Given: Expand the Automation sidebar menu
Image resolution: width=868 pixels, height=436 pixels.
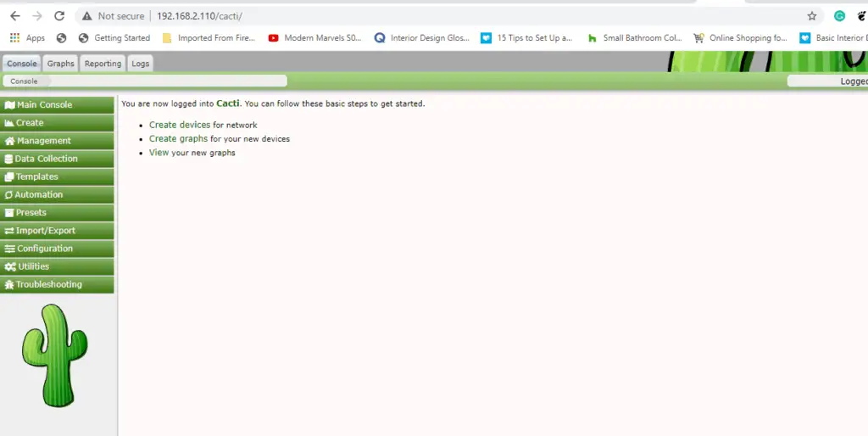Looking at the screenshot, I should (57, 194).
